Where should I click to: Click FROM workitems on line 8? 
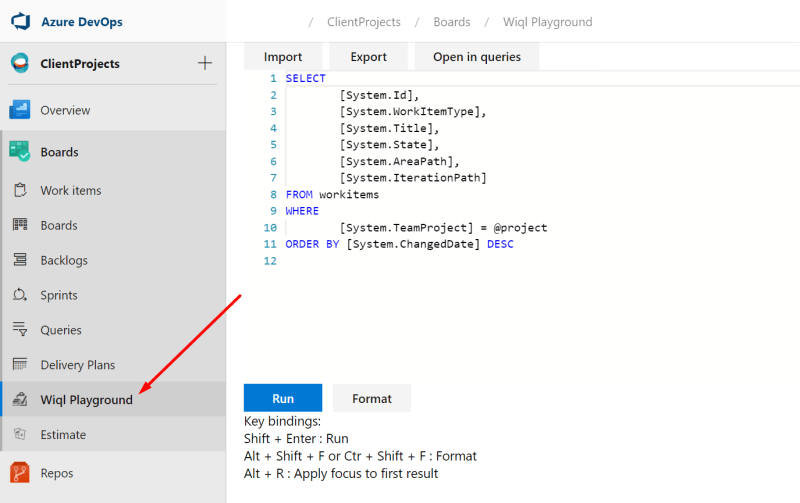(x=332, y=194)
